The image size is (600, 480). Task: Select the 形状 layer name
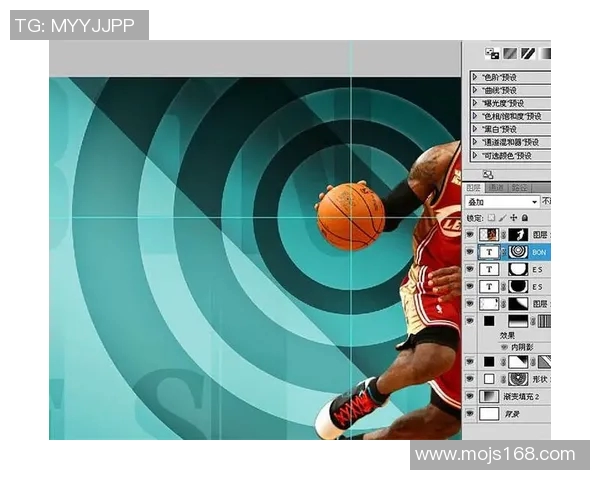tap(540, 379)
